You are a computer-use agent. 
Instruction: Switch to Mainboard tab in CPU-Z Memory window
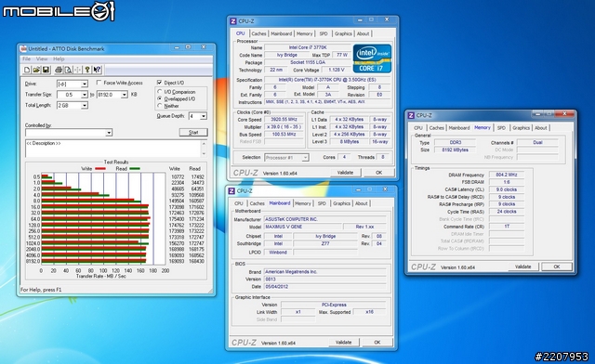459,128
